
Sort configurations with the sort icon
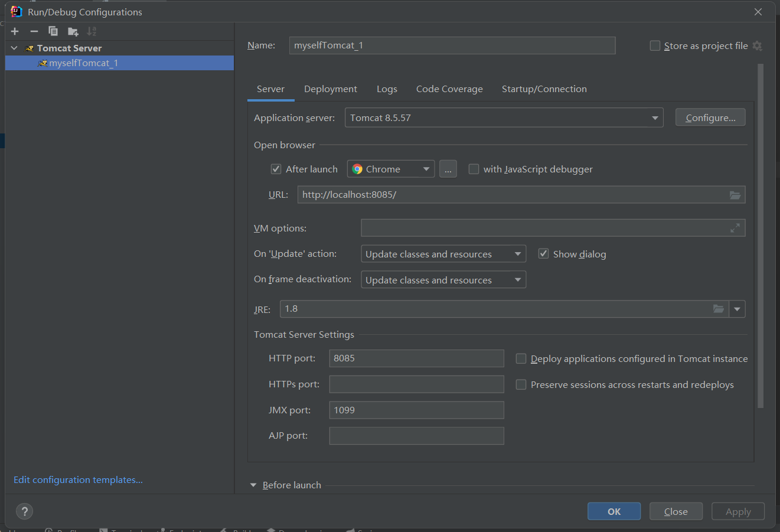92,31
